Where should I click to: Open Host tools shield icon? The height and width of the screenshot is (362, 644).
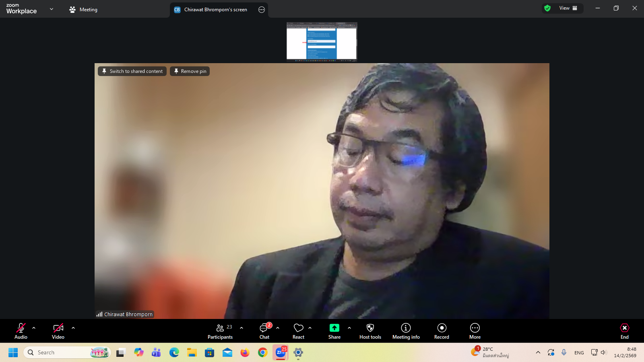(370, 328)
